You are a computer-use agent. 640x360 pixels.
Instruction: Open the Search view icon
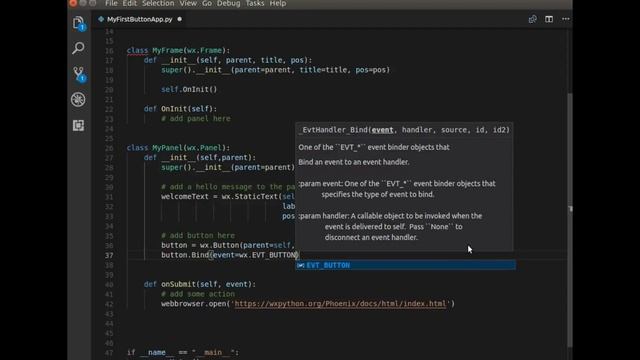click(x=78, y=48)
